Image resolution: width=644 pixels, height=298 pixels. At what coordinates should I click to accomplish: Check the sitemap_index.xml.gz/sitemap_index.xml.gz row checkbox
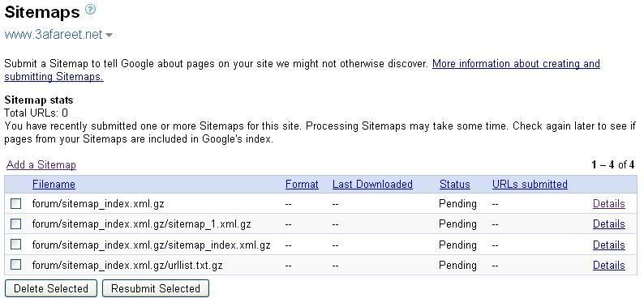[x=15, y=245]
